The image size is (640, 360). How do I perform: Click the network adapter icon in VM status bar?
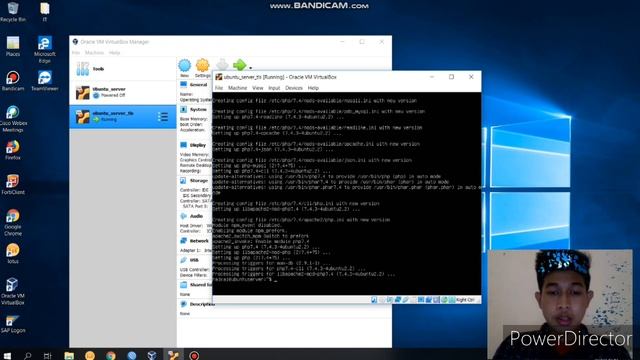pyautogui.click(x=398, y=300)
